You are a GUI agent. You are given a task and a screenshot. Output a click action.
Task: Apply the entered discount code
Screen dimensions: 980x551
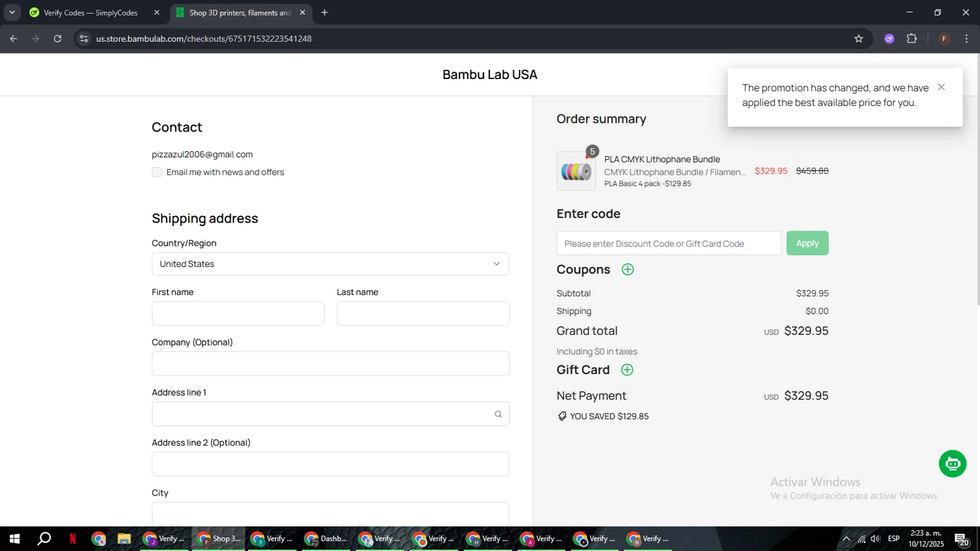808,244
